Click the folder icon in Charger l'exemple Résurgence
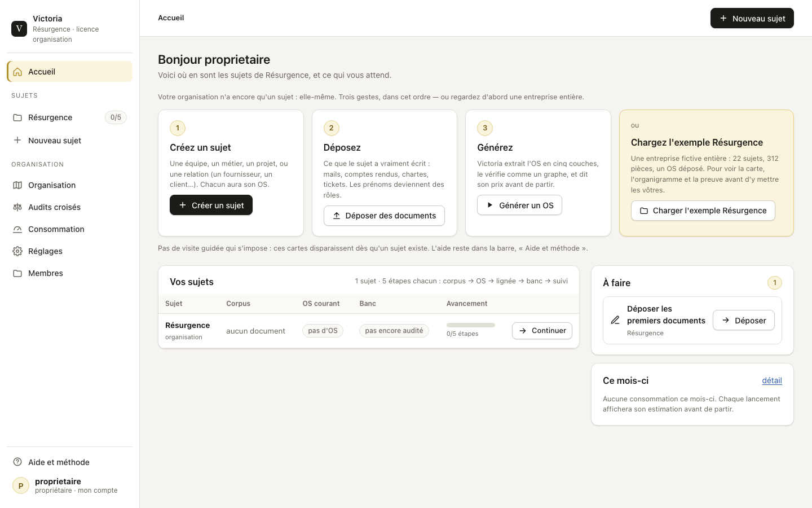Screen dimensions: 812x508 pos(644,211)
